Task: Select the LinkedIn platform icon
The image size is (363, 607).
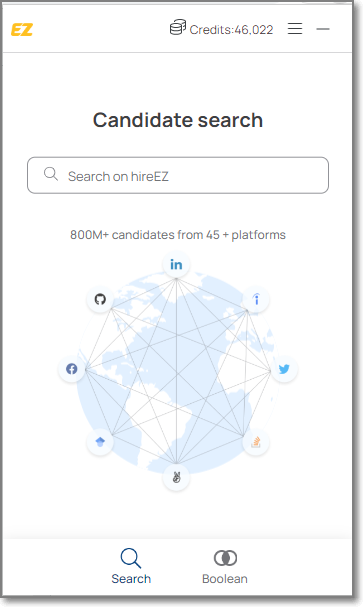Action: click(x=176, y=265)
